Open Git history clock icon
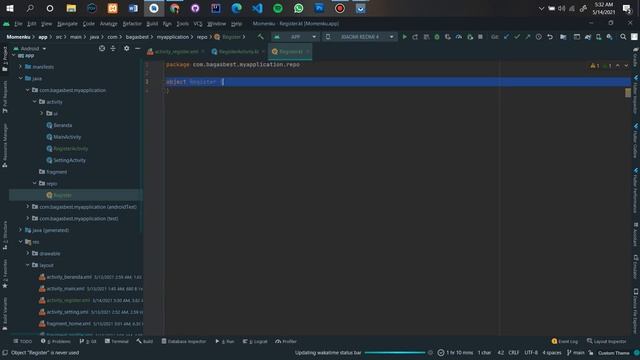Viewport: 640px width, 360px height. pos(539,37)
